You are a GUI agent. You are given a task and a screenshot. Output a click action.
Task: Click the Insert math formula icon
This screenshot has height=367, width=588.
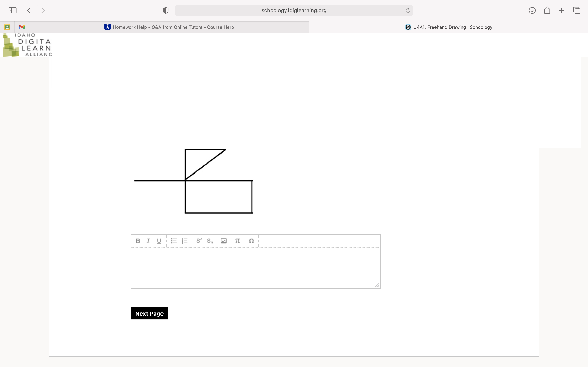(x=237, y=241)
